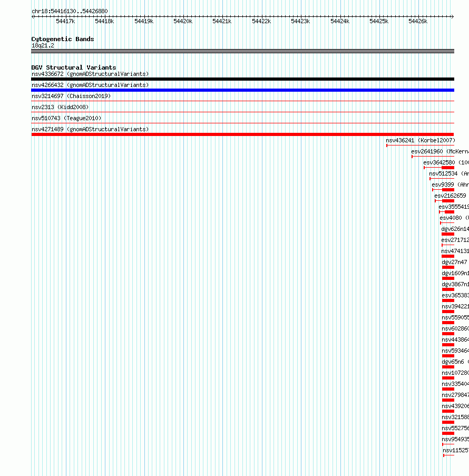Click the red glyph under esv9399

point(443,190)
